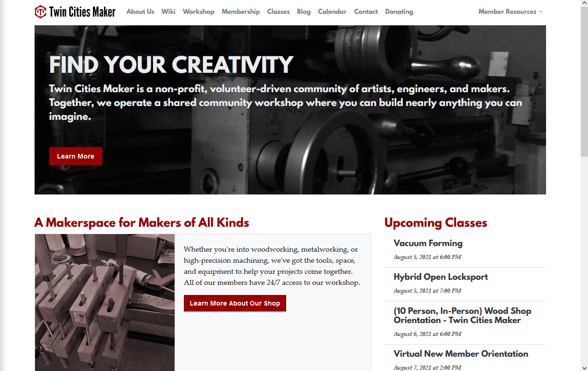Click the Twin Cities Maker brand text
The height and width of the screenshot is (371, 588).
[82, 12]
